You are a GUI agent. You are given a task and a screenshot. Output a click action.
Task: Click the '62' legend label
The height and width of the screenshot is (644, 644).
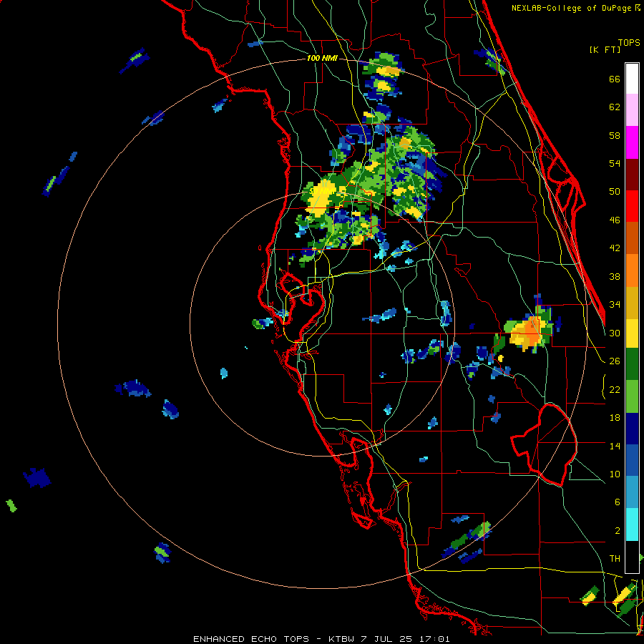point(615,107)
